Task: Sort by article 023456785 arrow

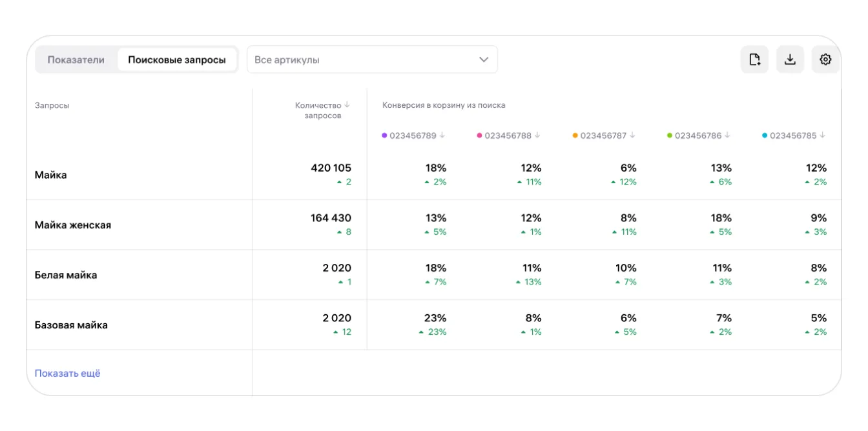Action: point(822,135)
